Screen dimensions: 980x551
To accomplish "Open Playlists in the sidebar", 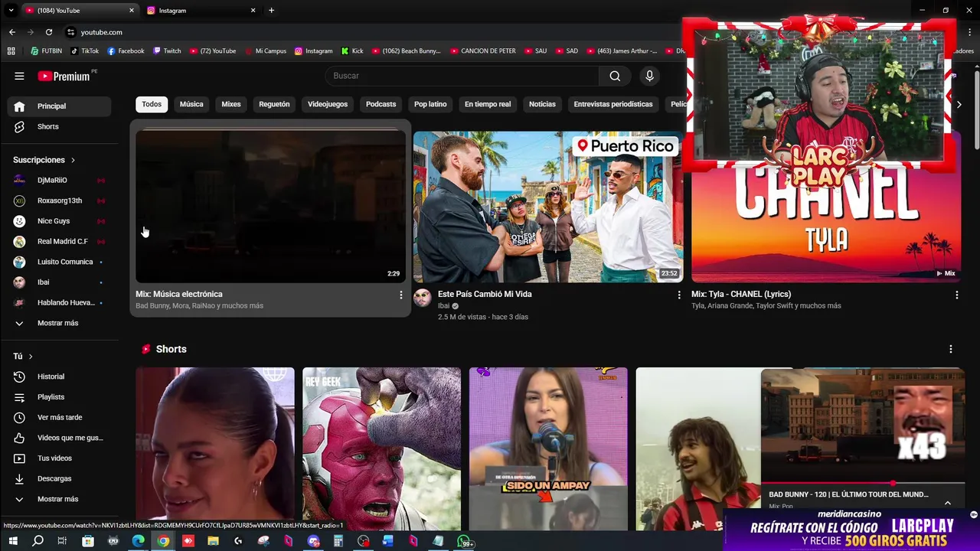I will click(x=59, y=397).
